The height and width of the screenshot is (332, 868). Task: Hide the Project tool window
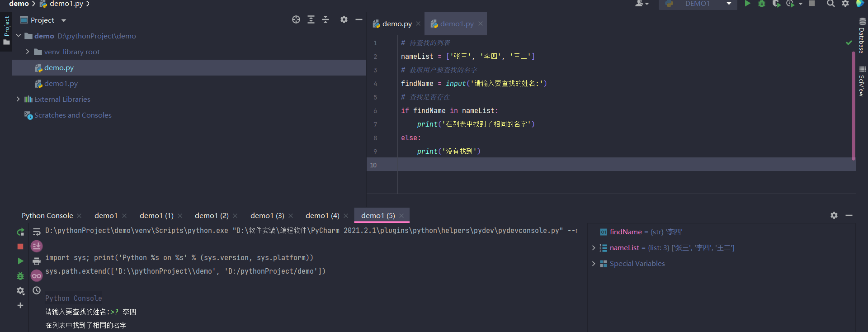point(359,19)
